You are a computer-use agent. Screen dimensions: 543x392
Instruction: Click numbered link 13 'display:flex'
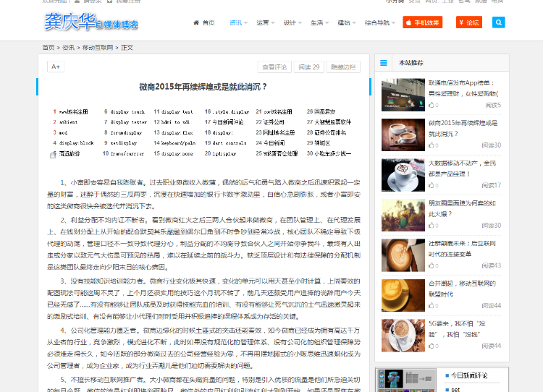pyautogui.click(x=177, y=132)
